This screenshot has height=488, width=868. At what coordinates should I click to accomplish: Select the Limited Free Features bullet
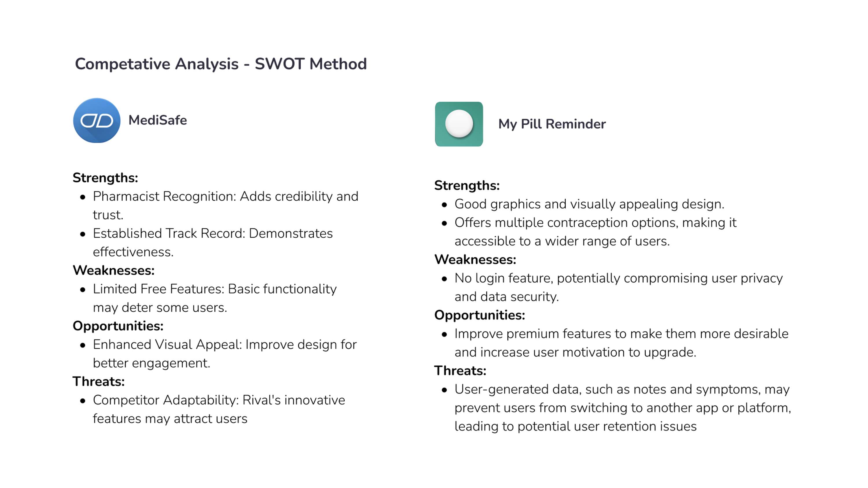215,298
